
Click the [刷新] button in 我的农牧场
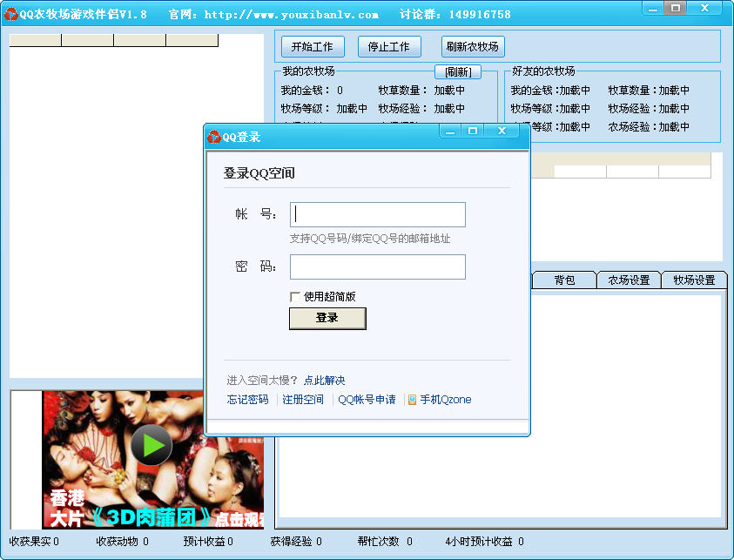[458, 71]
